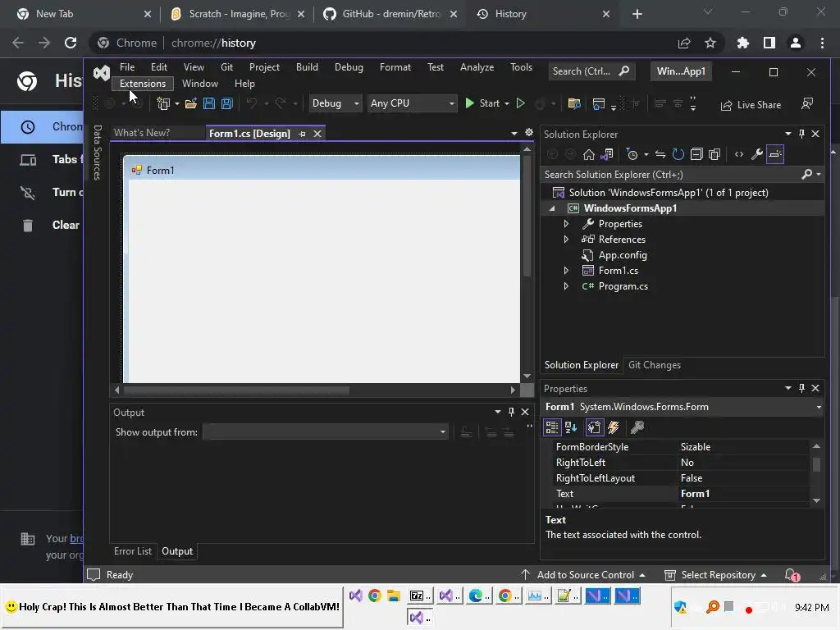Expand the References node
The width and height of the screenshot is (840, 630).
[566, 240]
